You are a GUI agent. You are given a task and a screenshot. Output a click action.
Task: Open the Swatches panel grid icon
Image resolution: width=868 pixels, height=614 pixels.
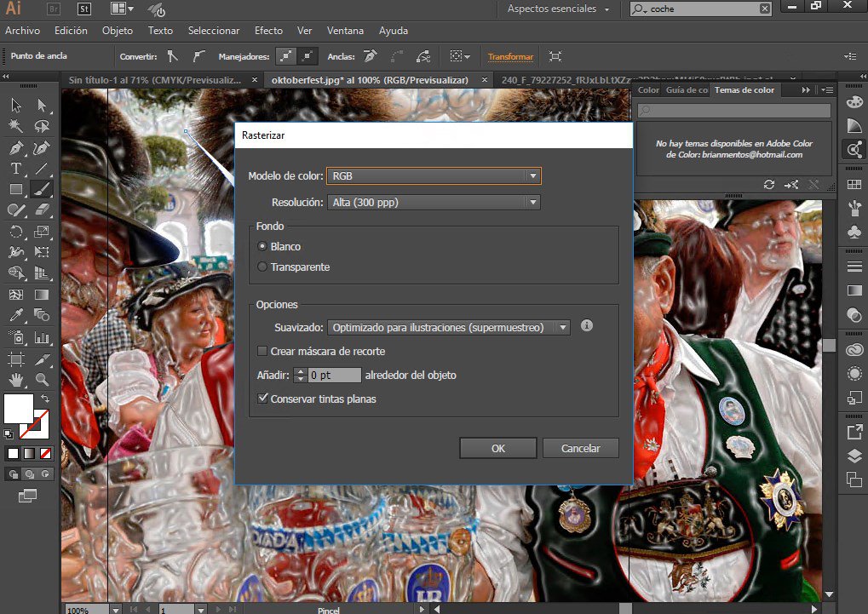854,185
